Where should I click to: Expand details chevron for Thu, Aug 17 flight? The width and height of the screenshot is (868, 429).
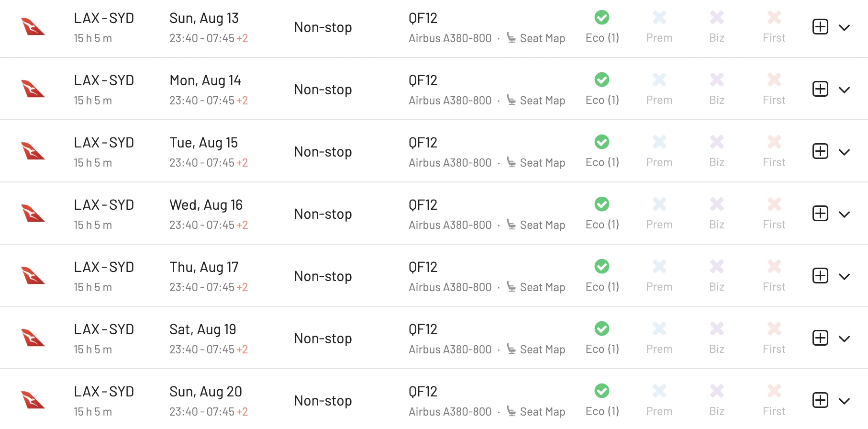pyautogui.click(x=845, y=277)
